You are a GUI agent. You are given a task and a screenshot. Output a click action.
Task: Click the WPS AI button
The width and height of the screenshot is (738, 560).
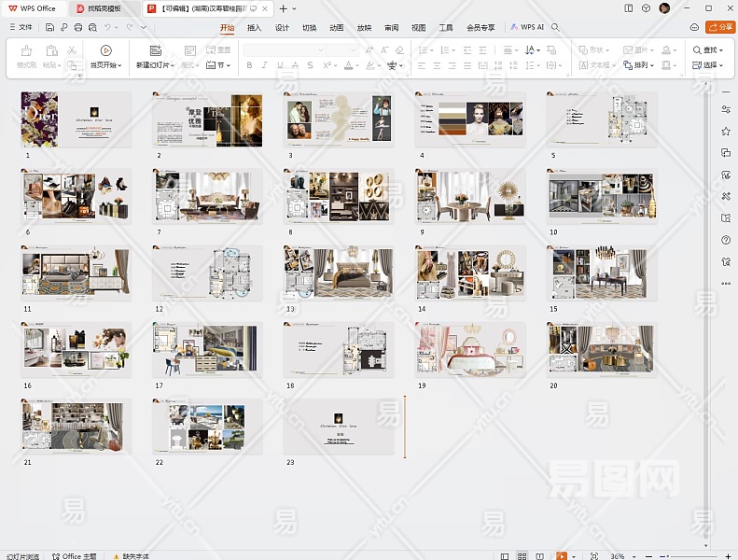point(527,27)
